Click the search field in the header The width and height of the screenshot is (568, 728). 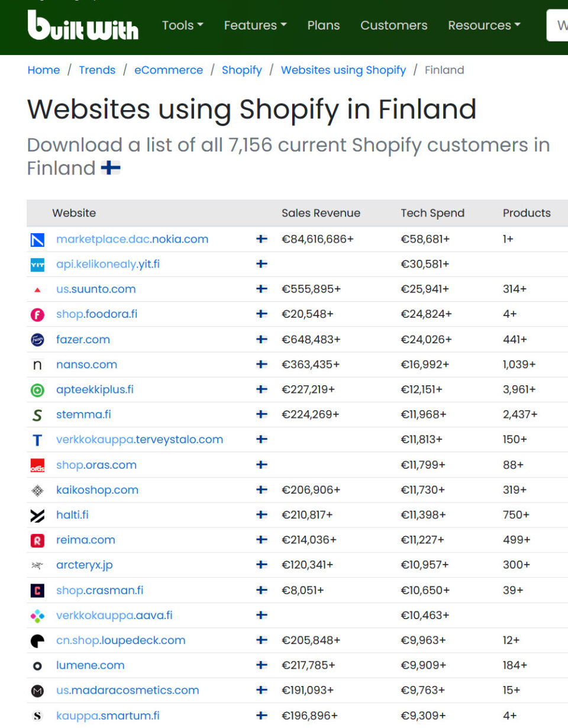557,25
